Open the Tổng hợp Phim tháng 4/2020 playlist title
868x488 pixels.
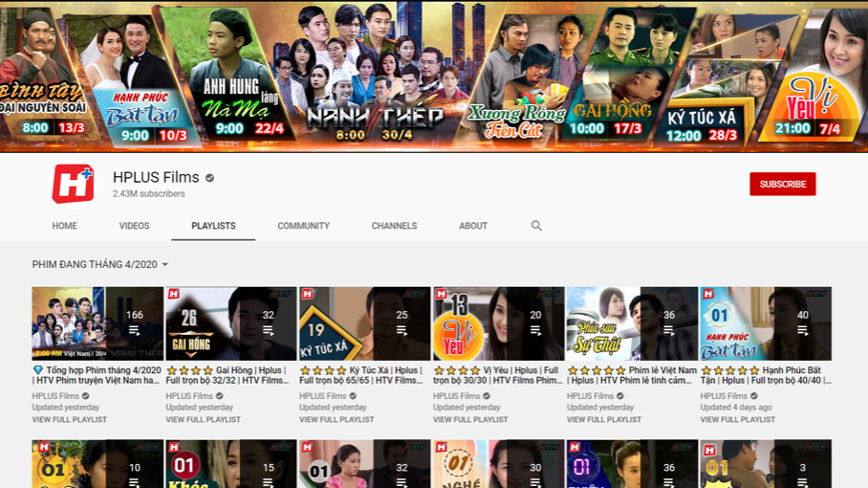pyautogui.click(x=97, y=375)
